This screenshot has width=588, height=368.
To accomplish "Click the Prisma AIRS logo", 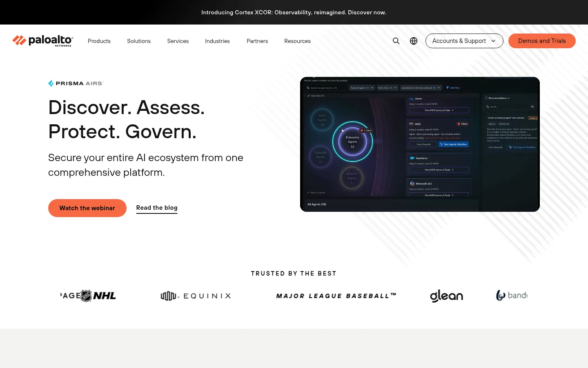I will (76, 83).
